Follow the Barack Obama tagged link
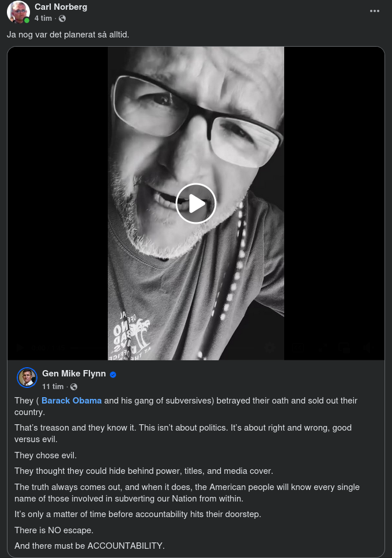 (x=71, y=400)
